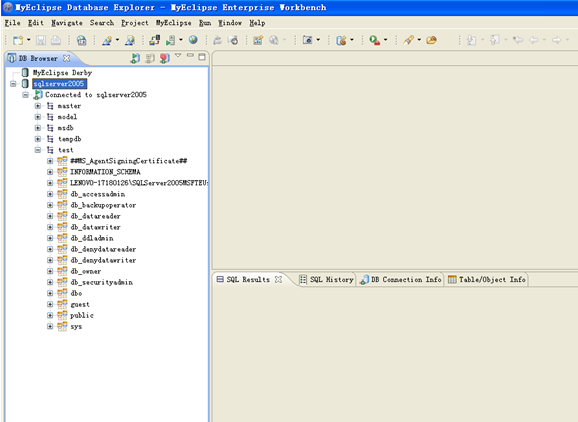Open the camera tool dropdown arrow
Viewport: 578px width, 422px height.
(318, 40)
